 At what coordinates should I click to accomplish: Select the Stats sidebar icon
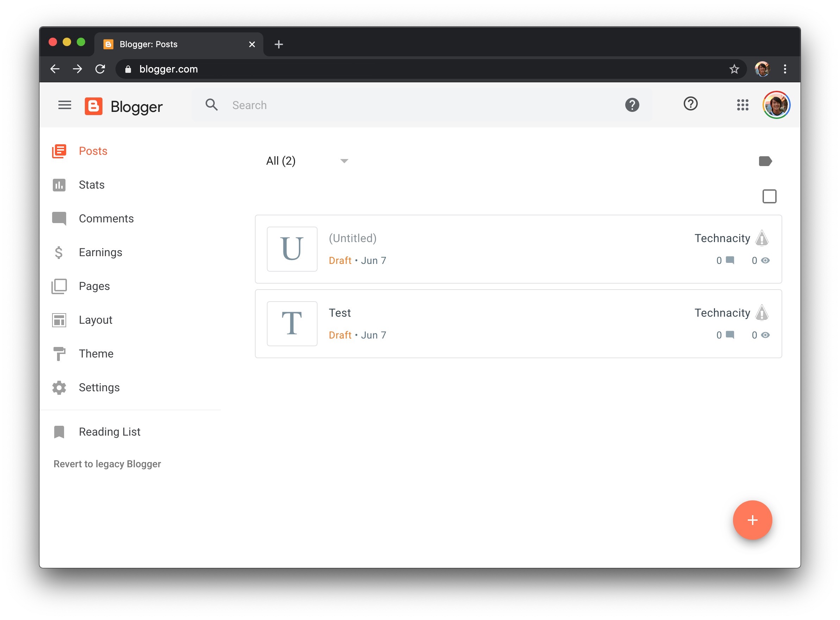(x=58, y=185)
